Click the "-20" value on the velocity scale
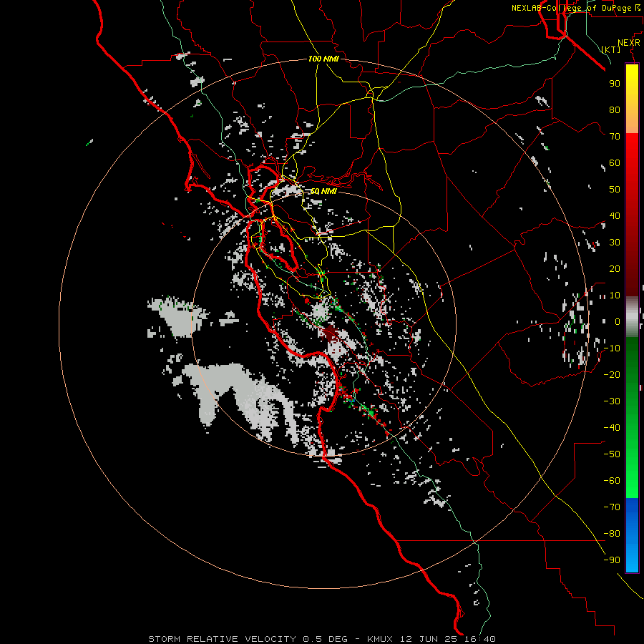 point(612,375)
